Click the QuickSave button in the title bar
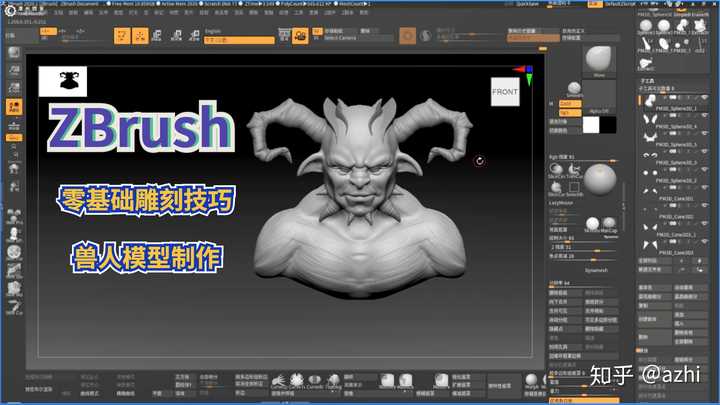Screen dimensions: 720x405 tap(527, 4)
